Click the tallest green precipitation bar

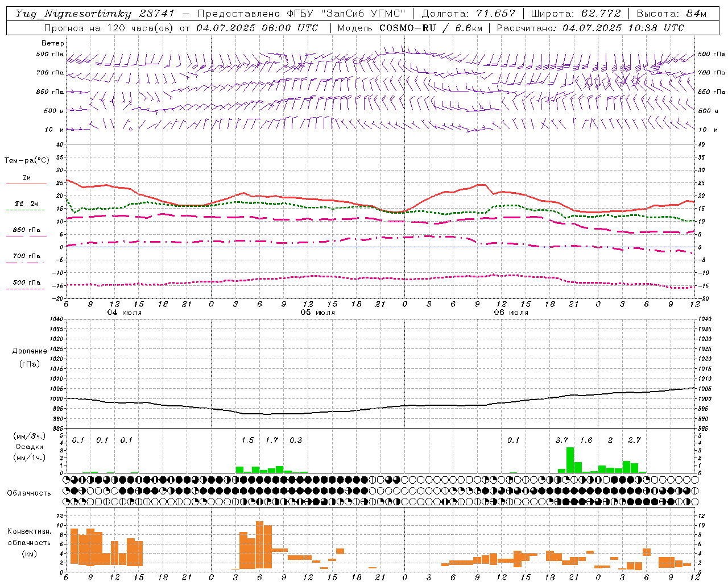coord(570,460)
